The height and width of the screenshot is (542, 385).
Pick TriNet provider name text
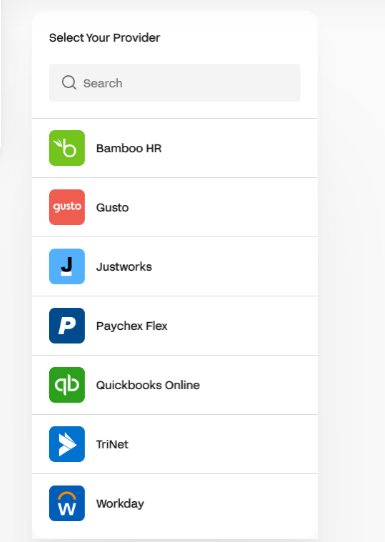click(112, 444)
